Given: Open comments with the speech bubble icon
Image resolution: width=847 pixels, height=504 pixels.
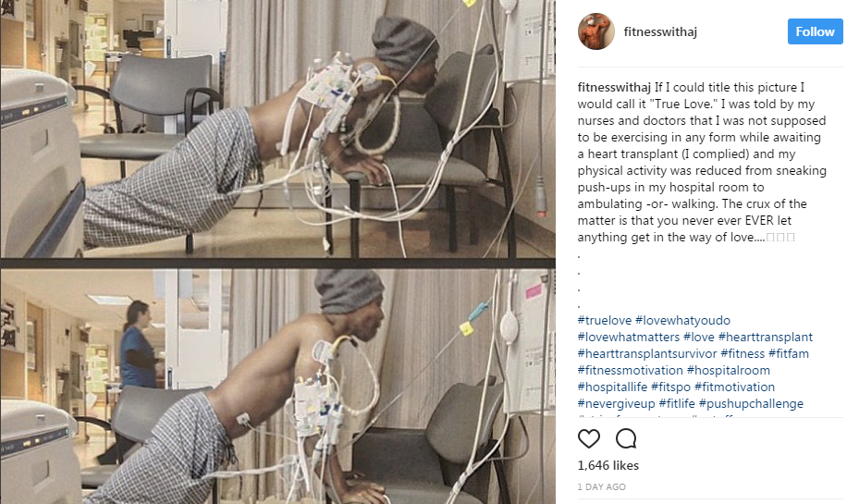Looking at the screenshot, I should coord(626,438).
